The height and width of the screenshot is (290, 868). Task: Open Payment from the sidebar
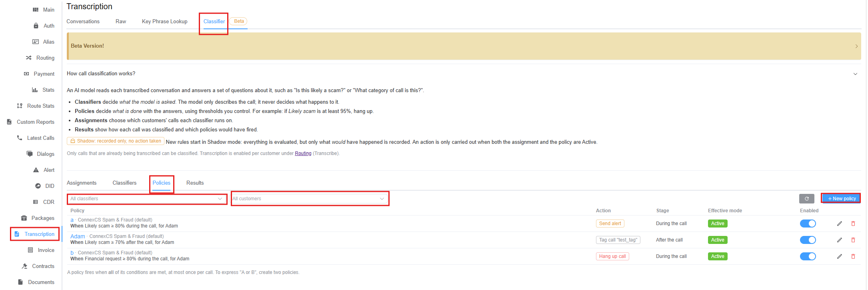pos(39,74)
